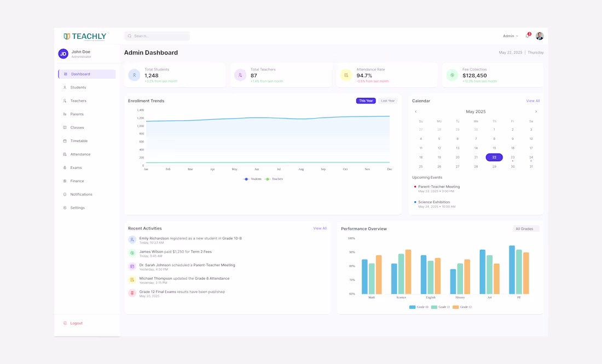
Task: Click the '94.7%' attendance value
Action: click(364, 75)
